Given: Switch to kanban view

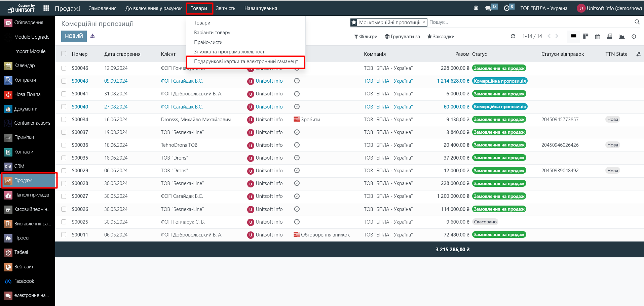Looking at the screenshot, I should pyautogui.click(x=585, y=36).
